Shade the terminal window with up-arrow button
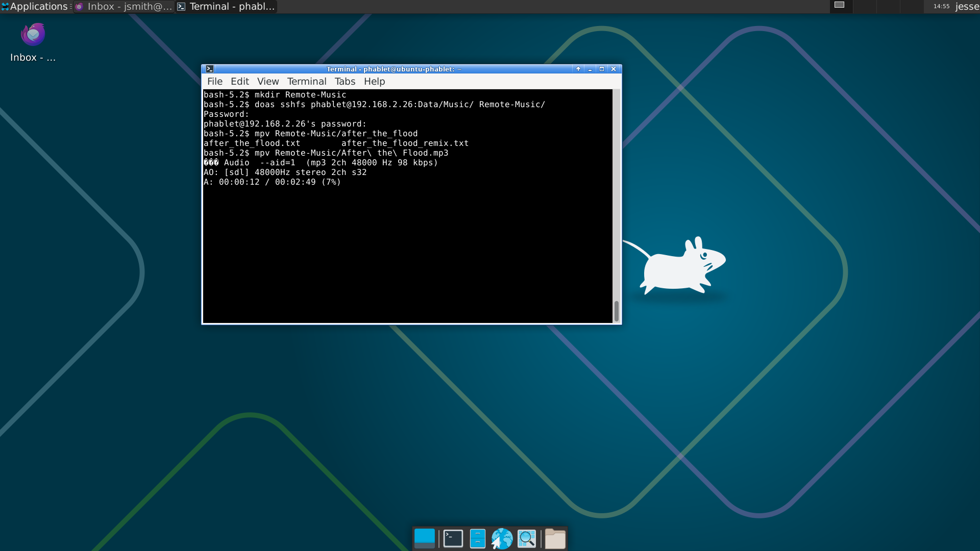980x551 pixels. 578,69
